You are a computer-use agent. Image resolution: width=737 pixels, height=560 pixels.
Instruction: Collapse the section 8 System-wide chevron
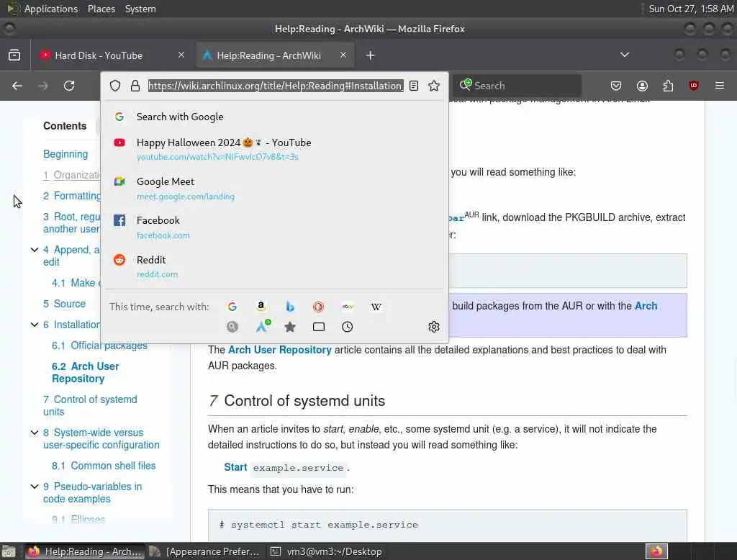point(35,433)
